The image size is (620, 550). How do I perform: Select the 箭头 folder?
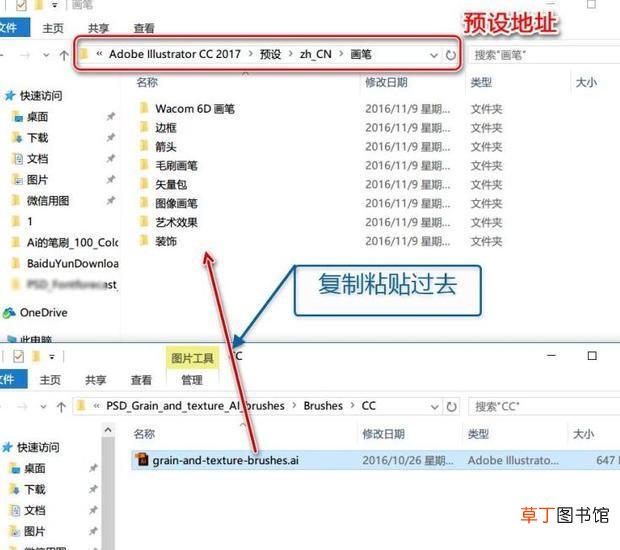click(x=166, y=147)
